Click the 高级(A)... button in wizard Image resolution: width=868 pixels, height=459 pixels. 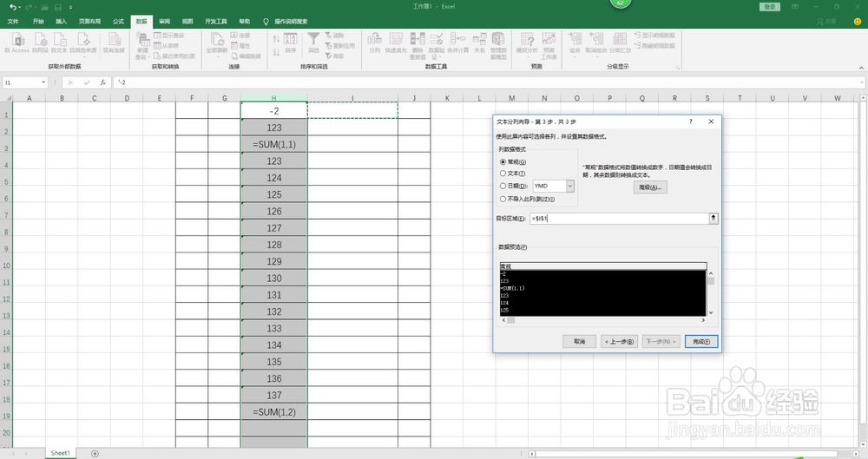(x=650, y=187)
